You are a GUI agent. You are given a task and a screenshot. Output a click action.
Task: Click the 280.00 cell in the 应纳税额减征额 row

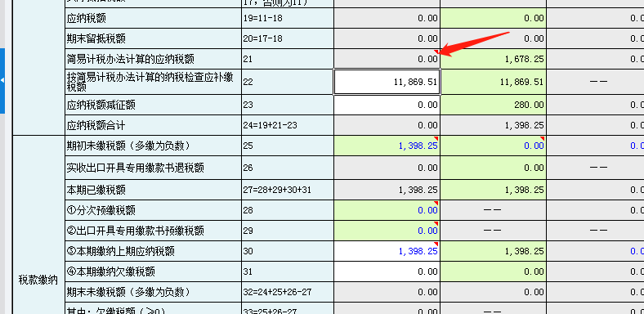494,105
